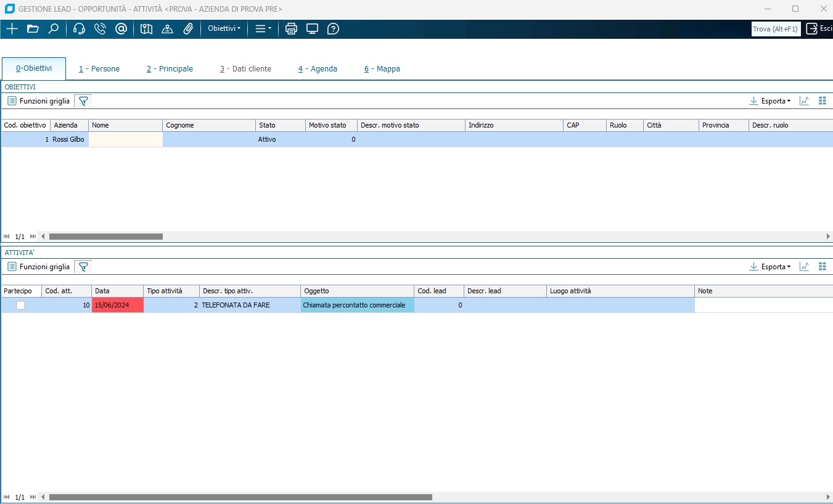Click the Luogo attività column header

click(621, 291)
